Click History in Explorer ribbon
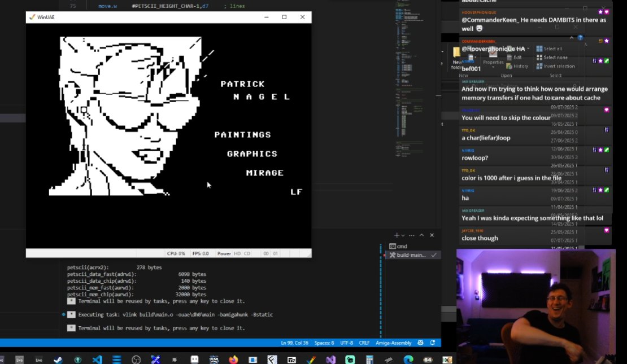Viewport: 627px width, 364px height. click(517, 67)
